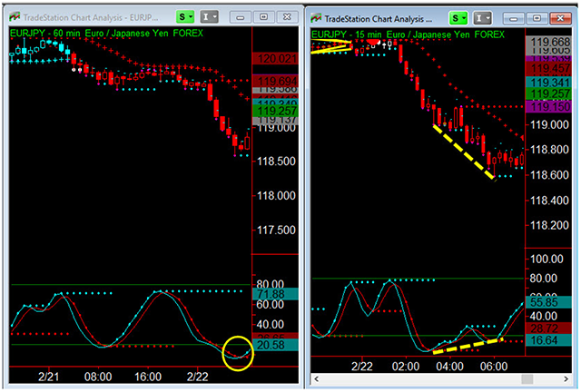Click the 08:00 time axis label in the 60 min chart
Image resolution: width=581 pixels, height=392 pixels.
point(98,377)
